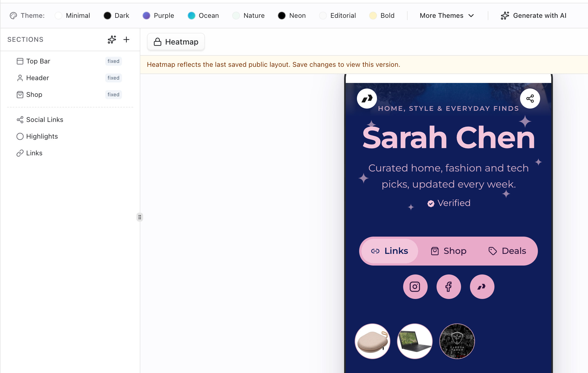Click the share icon in phone preview
The image size is (588, 373).
click(x=530, y=99)
